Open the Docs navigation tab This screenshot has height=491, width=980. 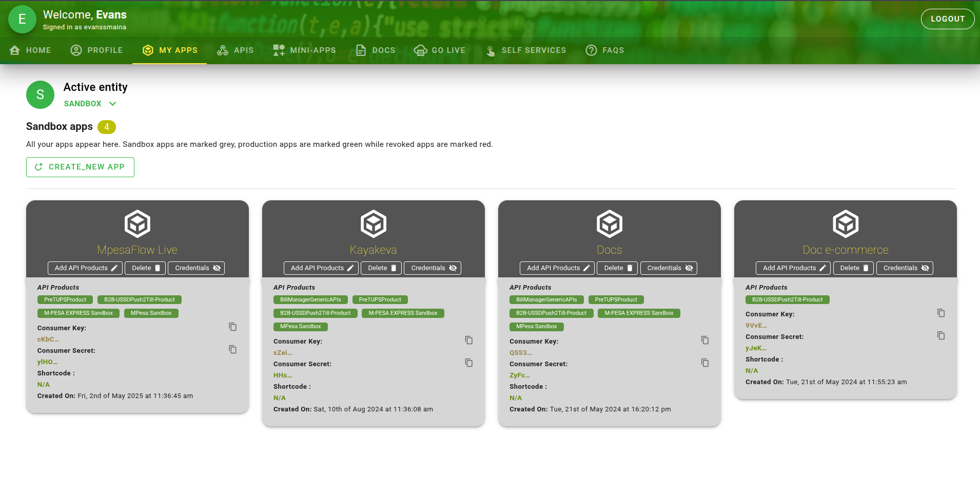point(376,50)
